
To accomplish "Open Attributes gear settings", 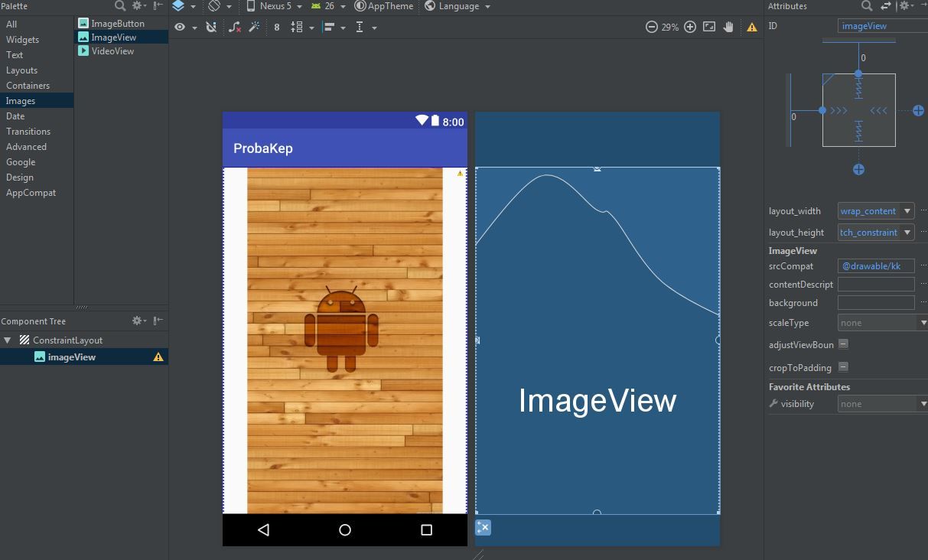I will click(x=906, y=5).
